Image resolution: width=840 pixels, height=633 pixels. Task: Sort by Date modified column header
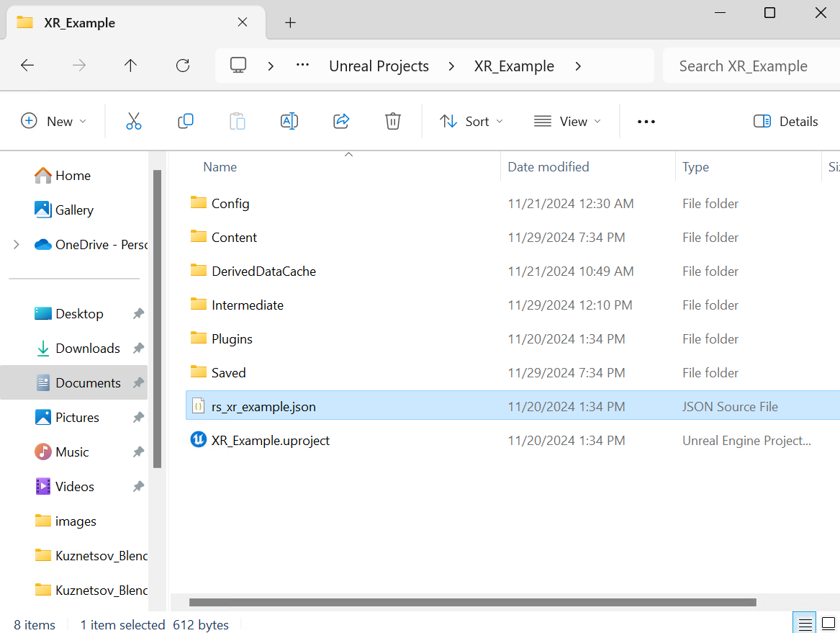548,166
